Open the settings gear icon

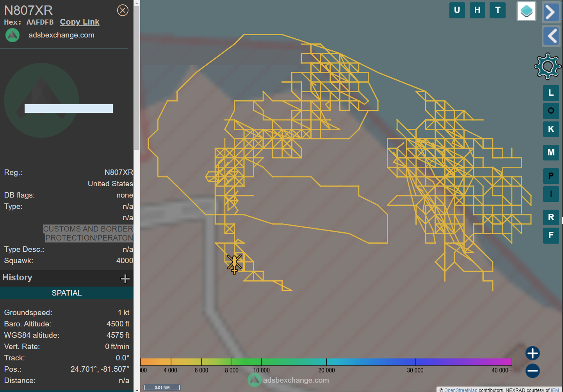point(547,66)
